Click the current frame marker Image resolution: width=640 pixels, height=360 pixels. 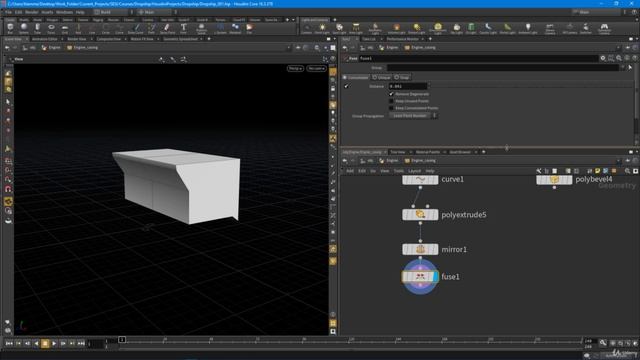point(122,340)
